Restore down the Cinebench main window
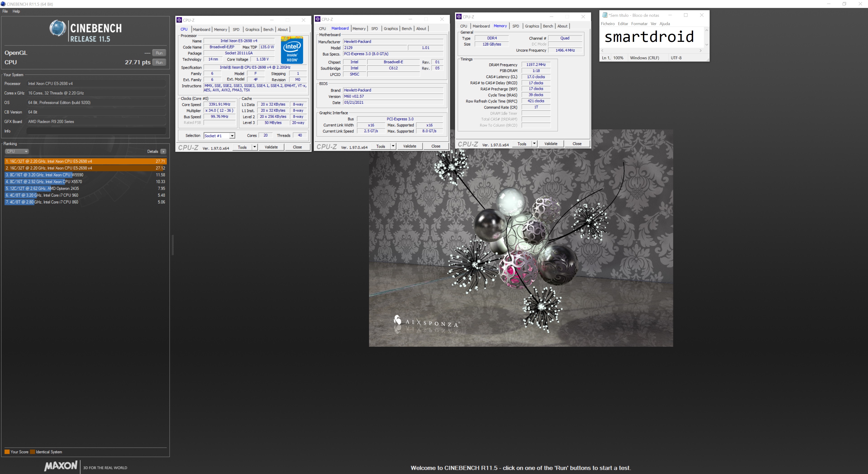This screenshot has width=868, height=474. point(844,4)
